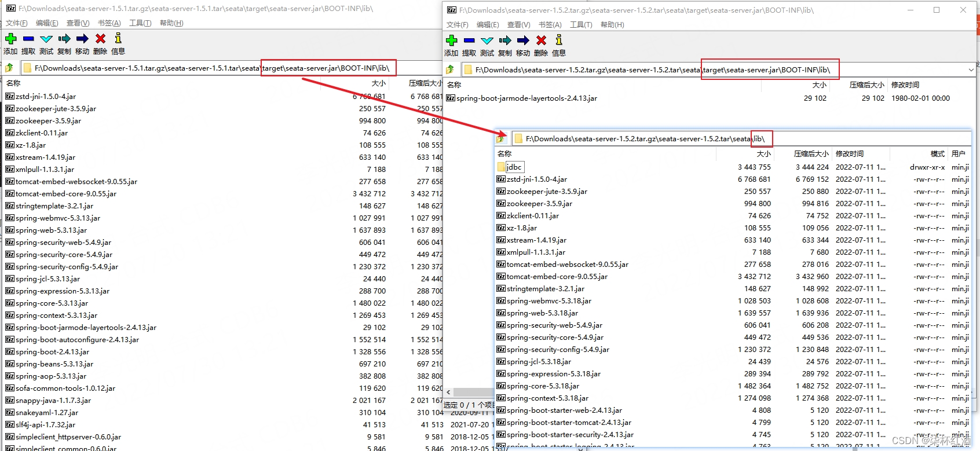Click the Move (移动) icon in the left window
Image resolution: width=980 pixels, height=451 pixels.
pos(82,39)
